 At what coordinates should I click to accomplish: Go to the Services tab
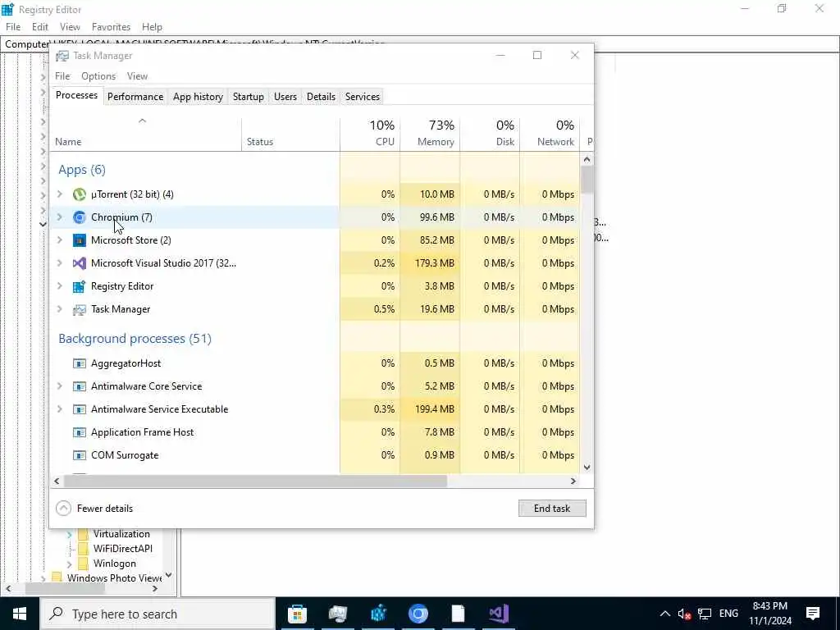362,97
